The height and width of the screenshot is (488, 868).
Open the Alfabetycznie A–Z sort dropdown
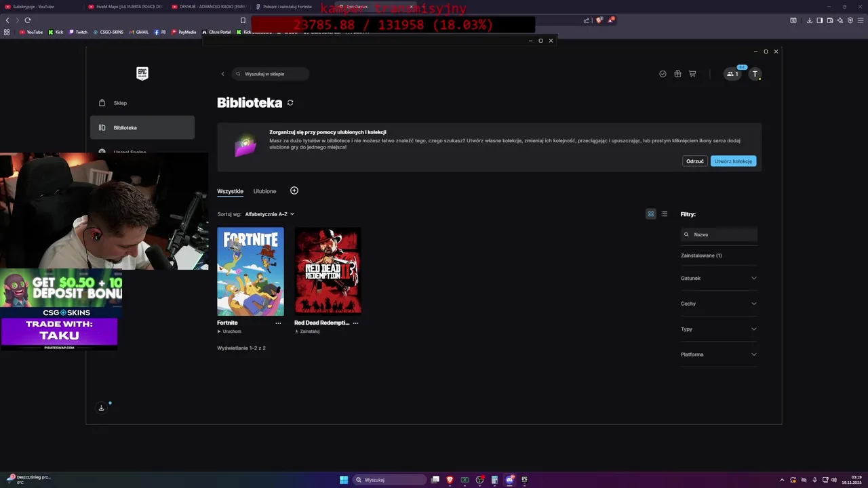tap(270, 214)
